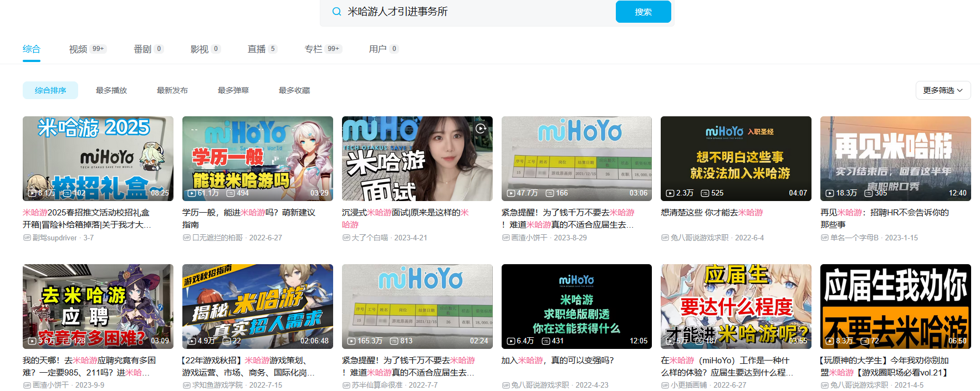Visit uploader 兔八哥说游戏求职 dated 2021-4-5

[x=859, y=385]
